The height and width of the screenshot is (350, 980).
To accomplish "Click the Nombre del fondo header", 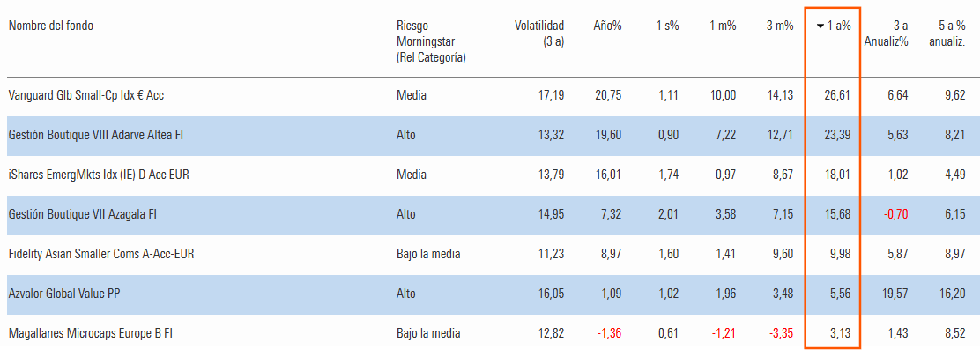I will [51, 26].
